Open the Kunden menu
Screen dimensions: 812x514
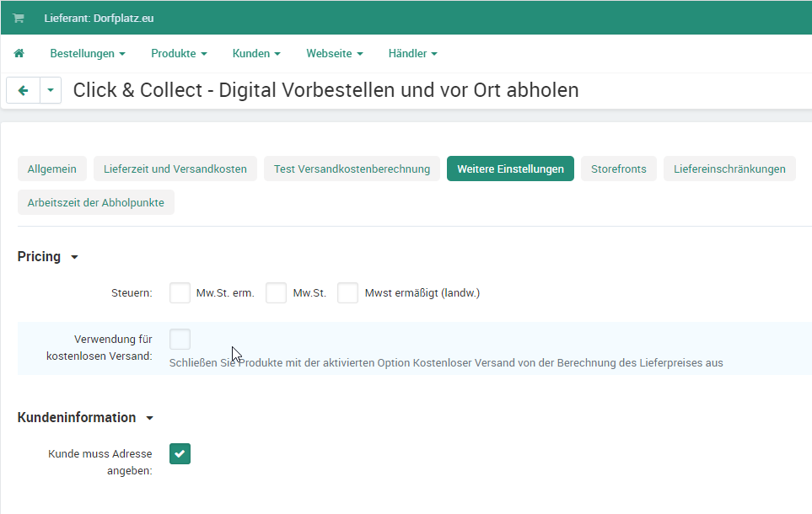coord(256,53)
